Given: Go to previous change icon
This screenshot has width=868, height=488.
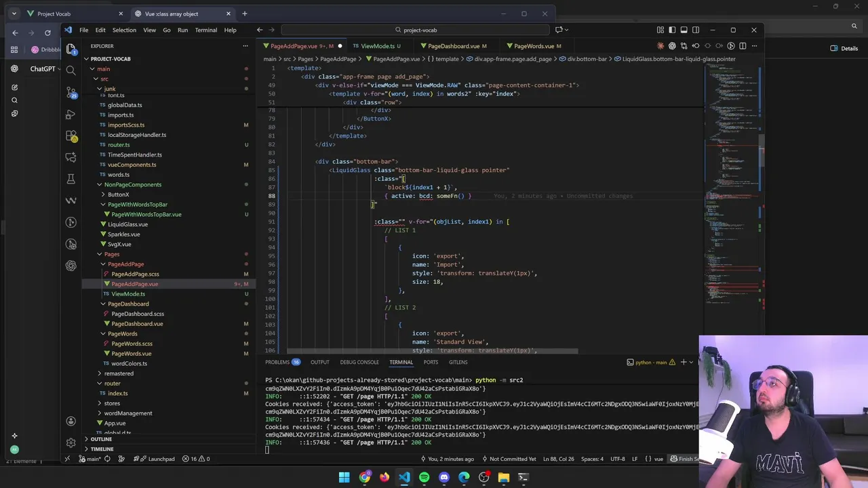Looking at the screenshot, I should [696, 46].
